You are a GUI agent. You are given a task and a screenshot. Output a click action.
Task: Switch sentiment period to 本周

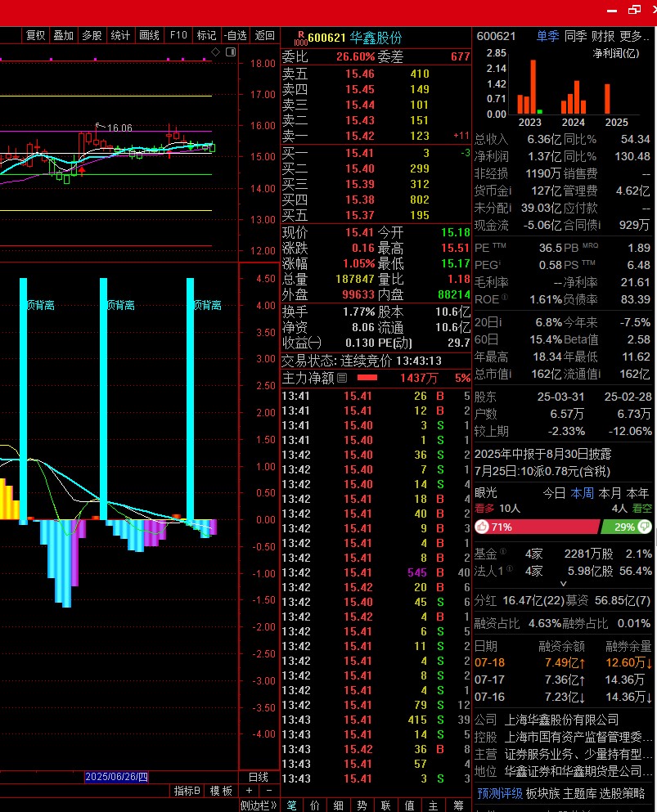coord(582,493)
